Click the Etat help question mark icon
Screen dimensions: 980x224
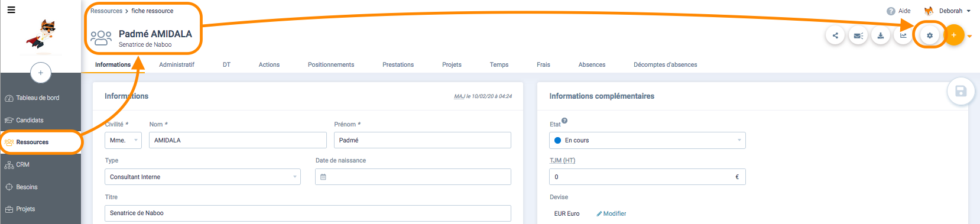coord(564,121)
